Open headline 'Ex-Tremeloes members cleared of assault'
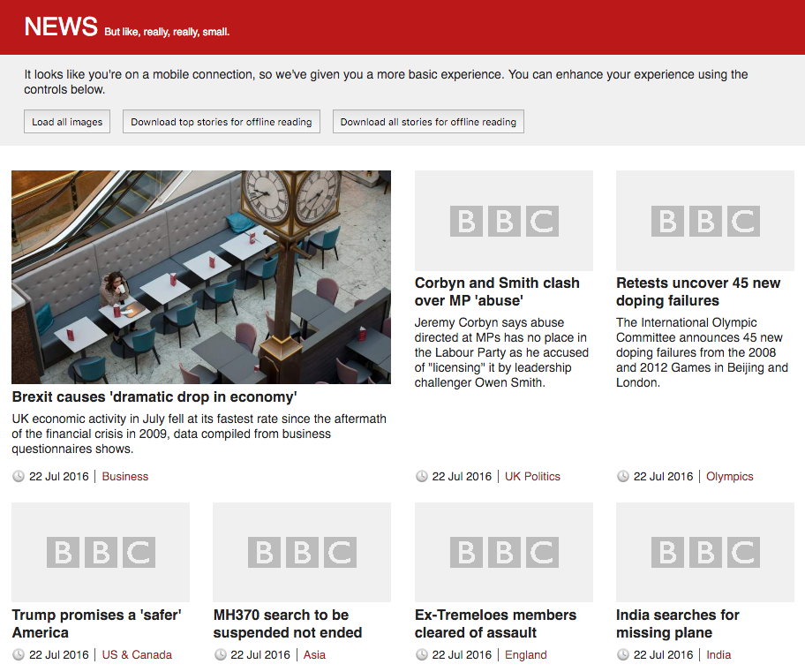 (495, 623)
